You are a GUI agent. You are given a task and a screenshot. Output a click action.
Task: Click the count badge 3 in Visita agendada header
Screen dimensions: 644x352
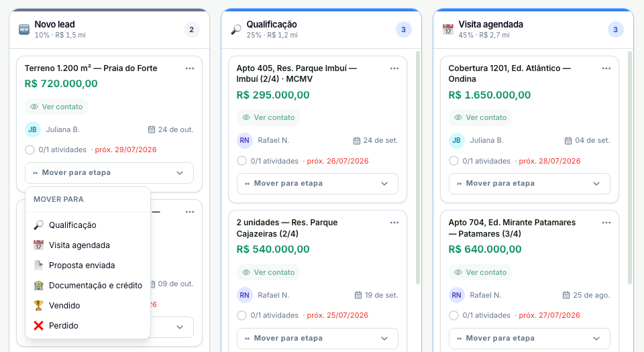(x=615, y=30)
